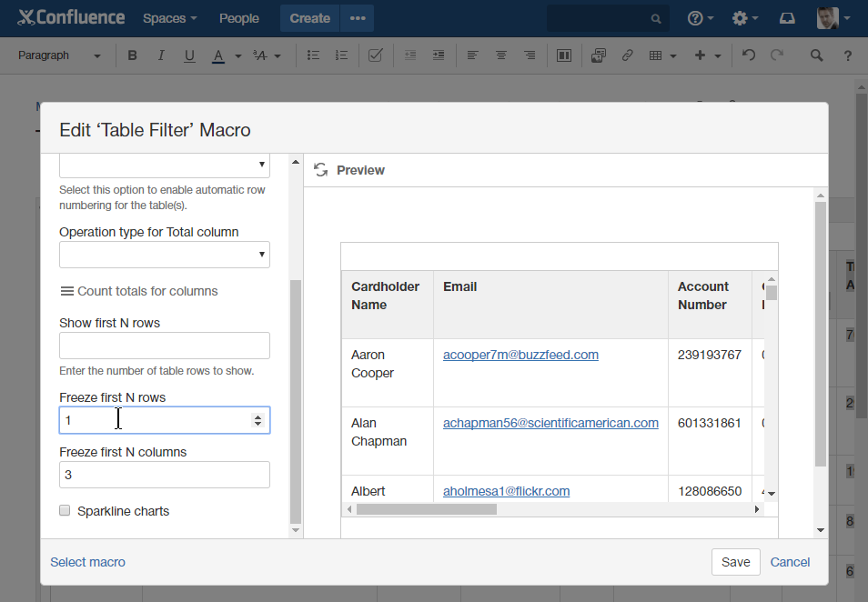
Task: Open the Paragraph style dropdown
Action: click(56, 55)
